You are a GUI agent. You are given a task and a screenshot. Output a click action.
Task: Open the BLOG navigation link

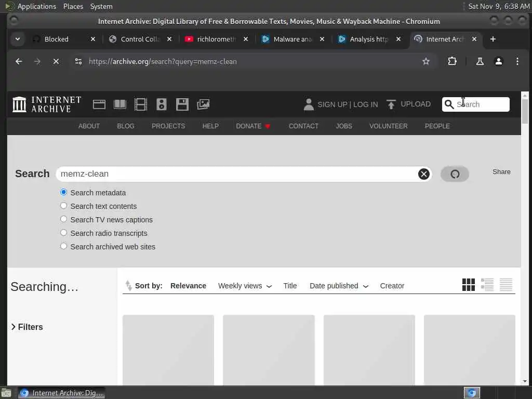click(126, 126)
